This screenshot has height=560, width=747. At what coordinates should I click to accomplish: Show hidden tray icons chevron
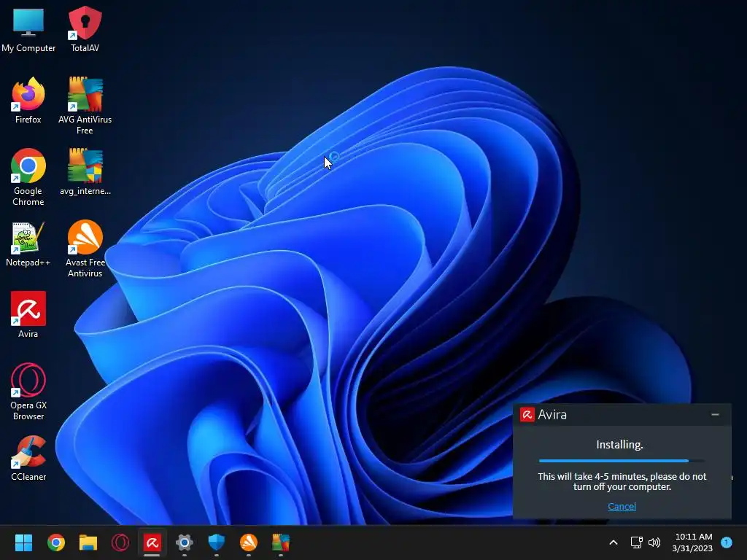click(x=614, y=542)
